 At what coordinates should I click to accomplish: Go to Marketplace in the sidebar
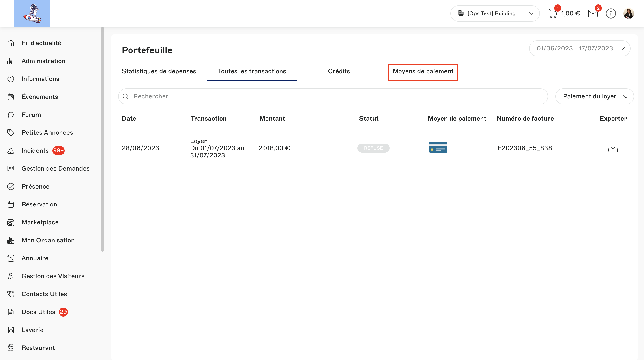click(x=40, y=222)
